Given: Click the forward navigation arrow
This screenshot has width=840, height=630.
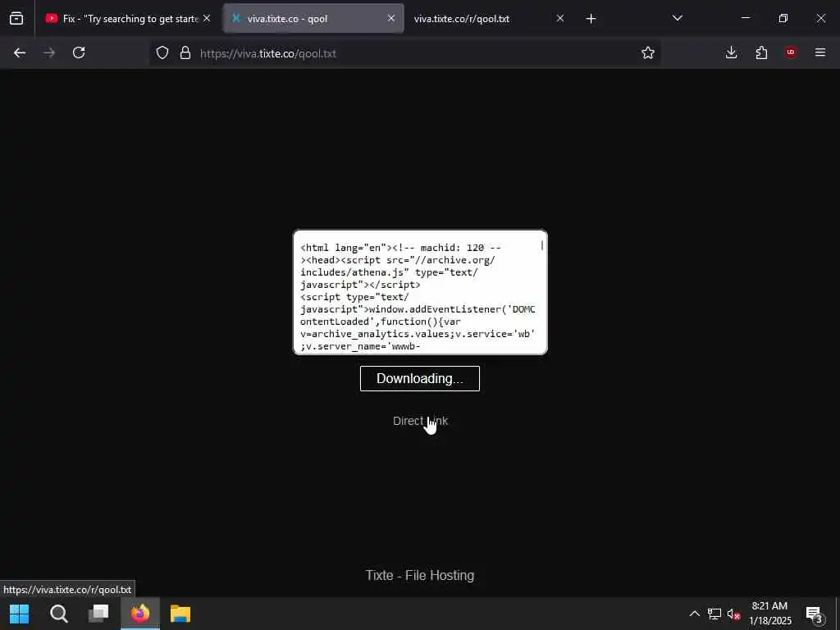Looking at the screenshot, I should [49, 52].
